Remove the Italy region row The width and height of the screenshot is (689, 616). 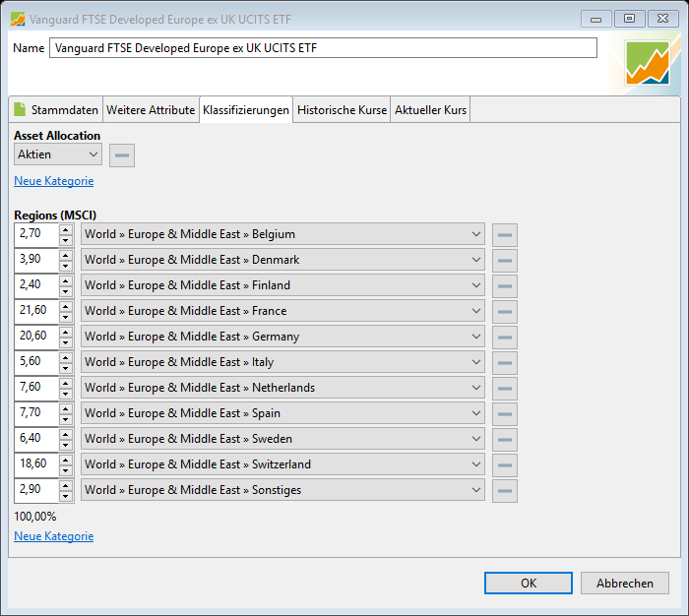tap(504, 362)
